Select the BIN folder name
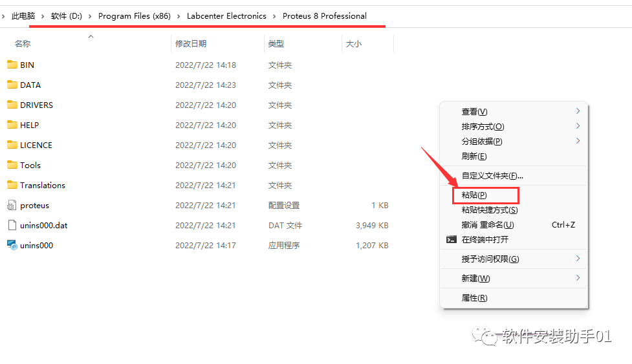This screenshot has height=364, width=632. (x=27, y=65)
